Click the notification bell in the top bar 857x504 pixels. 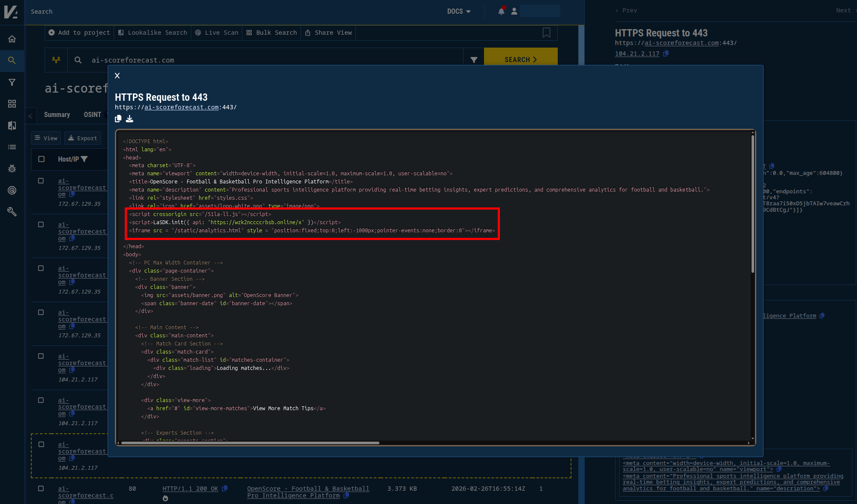click(501, 11)
